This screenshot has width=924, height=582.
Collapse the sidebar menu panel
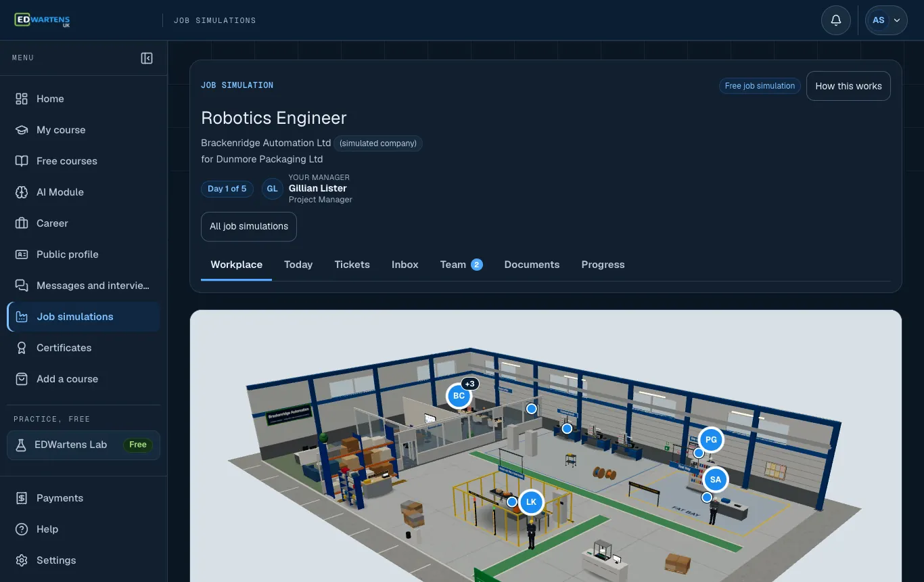click(x=147, y=58)
